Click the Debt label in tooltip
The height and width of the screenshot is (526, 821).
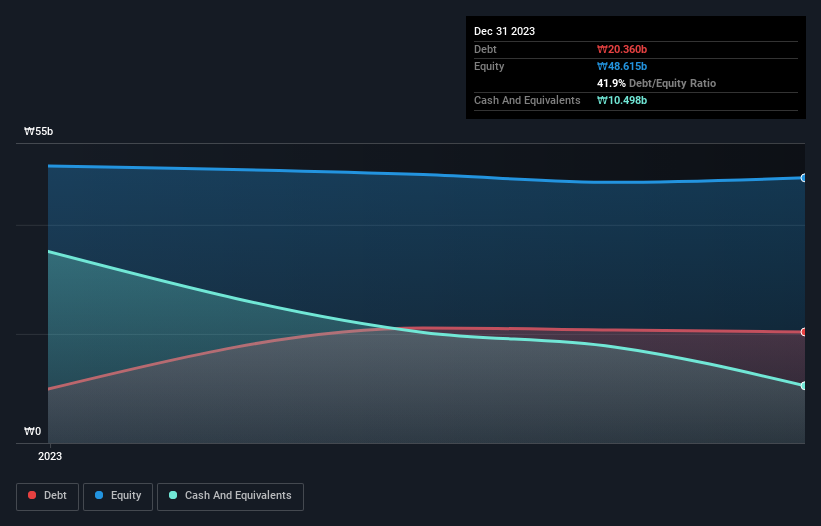[x=485, y=49]
